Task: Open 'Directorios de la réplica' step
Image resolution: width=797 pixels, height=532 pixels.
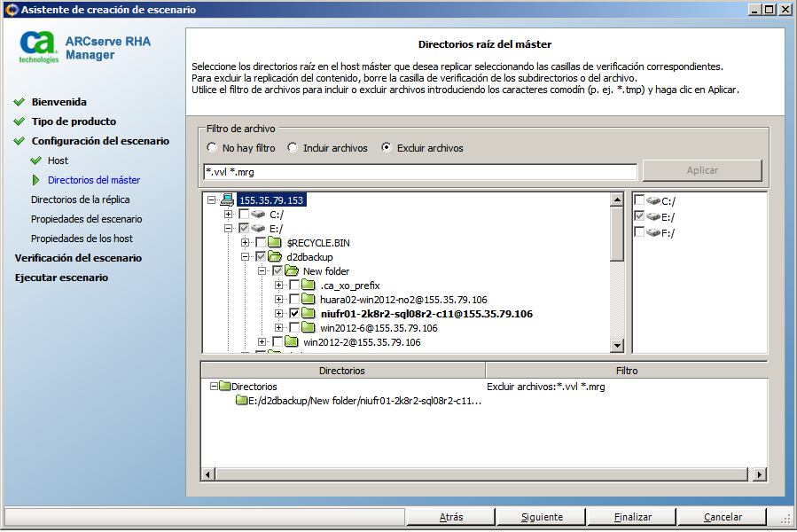Action: [80, 199]
